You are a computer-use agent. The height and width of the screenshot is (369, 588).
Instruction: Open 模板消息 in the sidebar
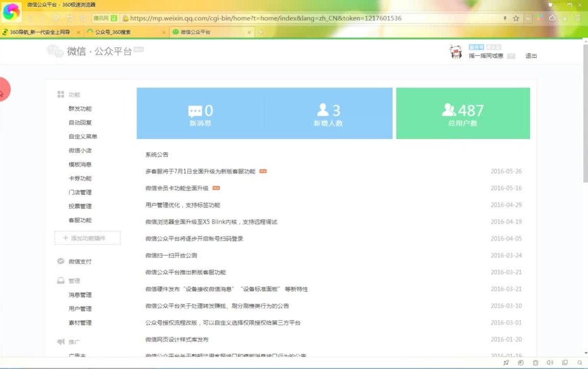(x=80, y=164)
